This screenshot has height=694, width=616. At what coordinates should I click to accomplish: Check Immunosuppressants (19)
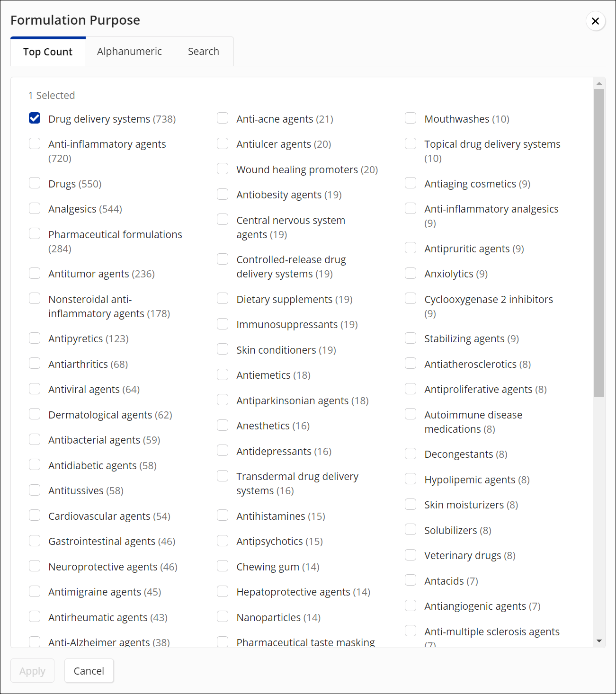click(x=223, y=324)
